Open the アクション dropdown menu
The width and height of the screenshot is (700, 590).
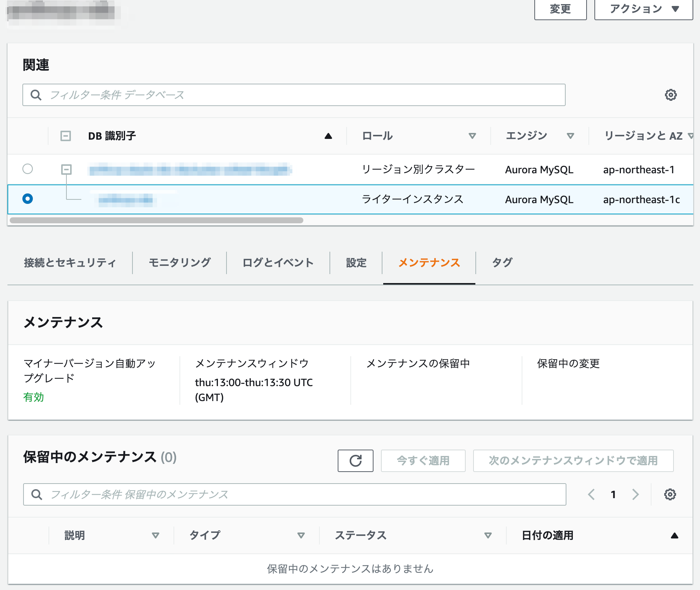coord(643,9)
